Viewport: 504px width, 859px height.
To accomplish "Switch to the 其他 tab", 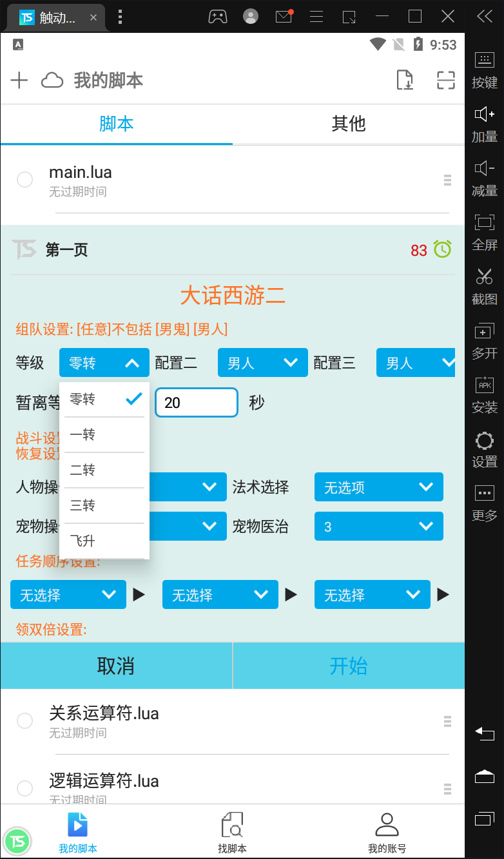I will pyautogui.click(x=349, y=124).
